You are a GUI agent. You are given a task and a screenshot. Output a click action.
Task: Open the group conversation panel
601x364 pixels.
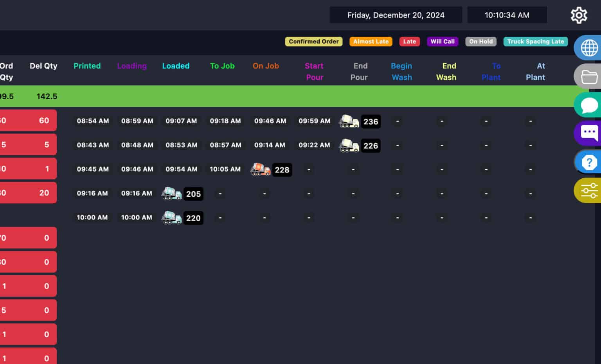[x=589, y=133]
